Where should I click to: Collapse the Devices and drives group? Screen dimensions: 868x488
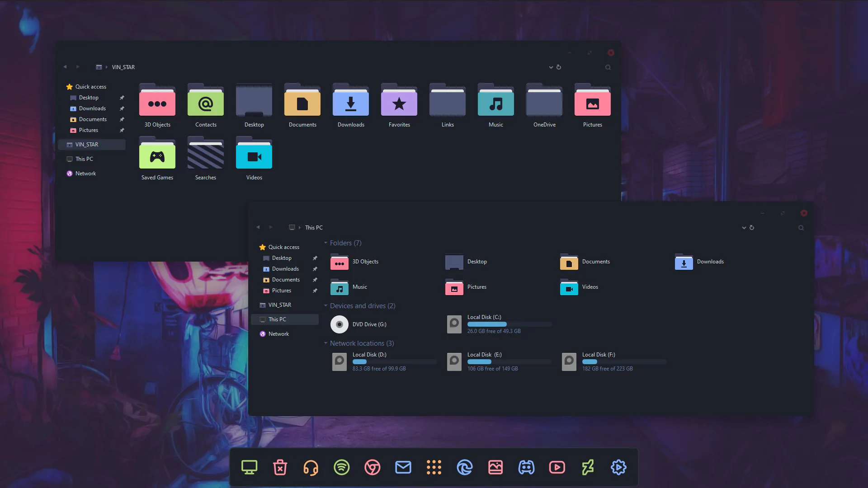pyautogui.click(x=325, y=306)
